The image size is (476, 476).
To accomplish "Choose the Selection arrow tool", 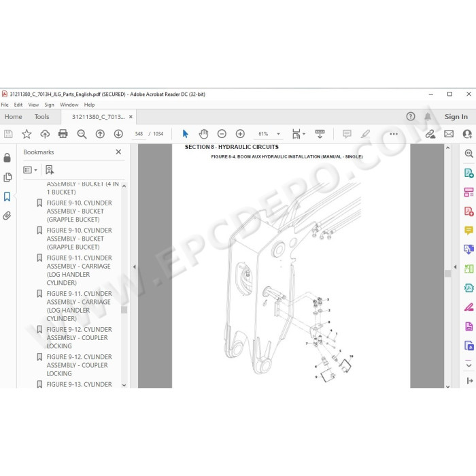I will coord(185,134).
